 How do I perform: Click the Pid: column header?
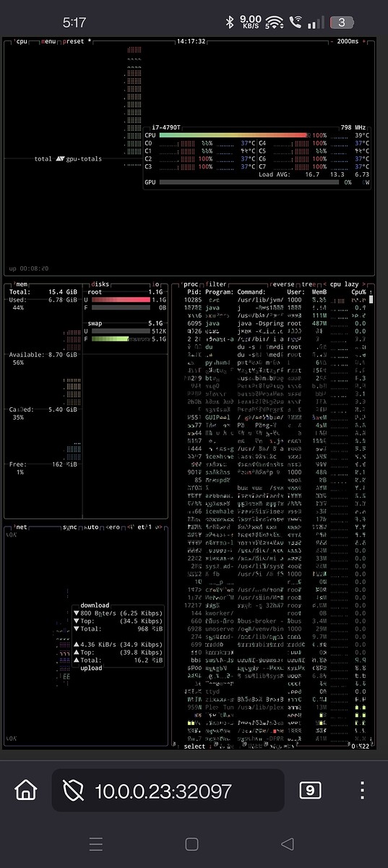[x=194, y=292]
